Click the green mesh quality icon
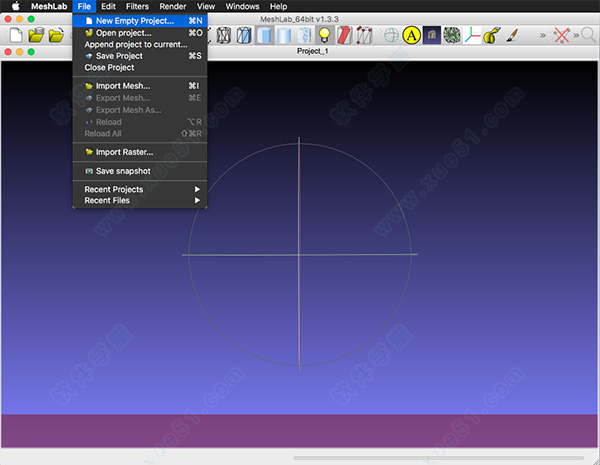The height and width of the screenshot is (465, 600). click(x=452, y=35)
